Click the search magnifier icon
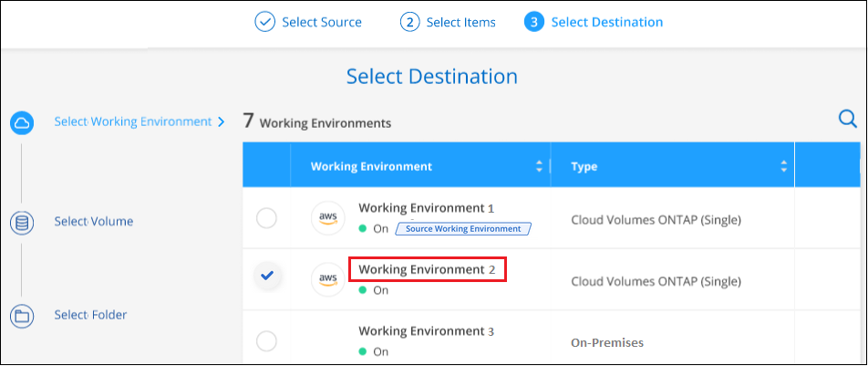868x366 pixels. [x=847, y=119]
